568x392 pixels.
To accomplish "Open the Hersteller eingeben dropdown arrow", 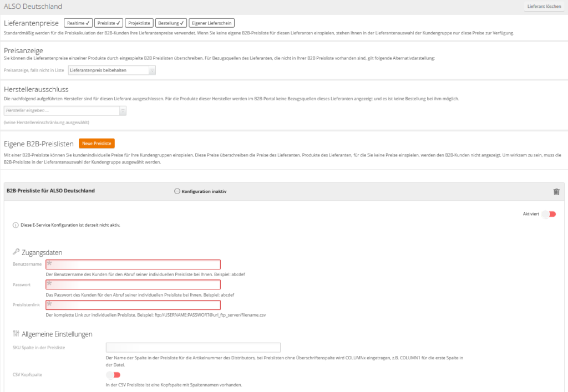I will pos(123,111).
